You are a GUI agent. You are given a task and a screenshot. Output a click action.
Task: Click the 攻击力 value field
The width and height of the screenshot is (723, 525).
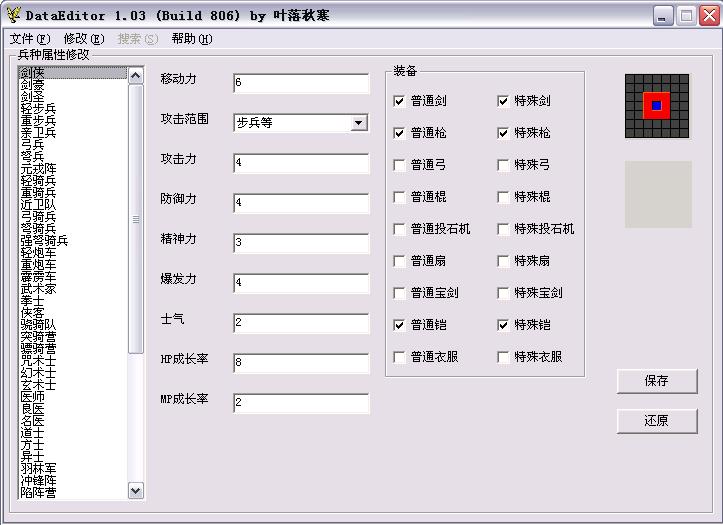(301, 163)
